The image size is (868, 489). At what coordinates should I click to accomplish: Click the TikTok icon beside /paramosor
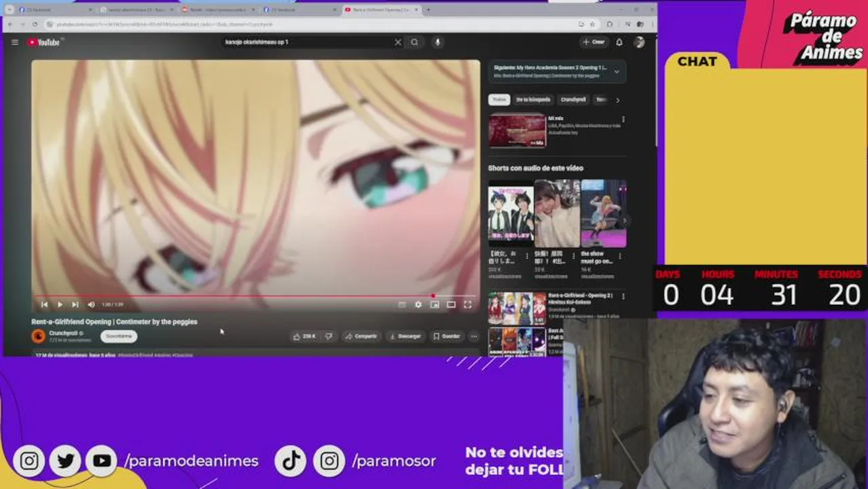(291, 461)
